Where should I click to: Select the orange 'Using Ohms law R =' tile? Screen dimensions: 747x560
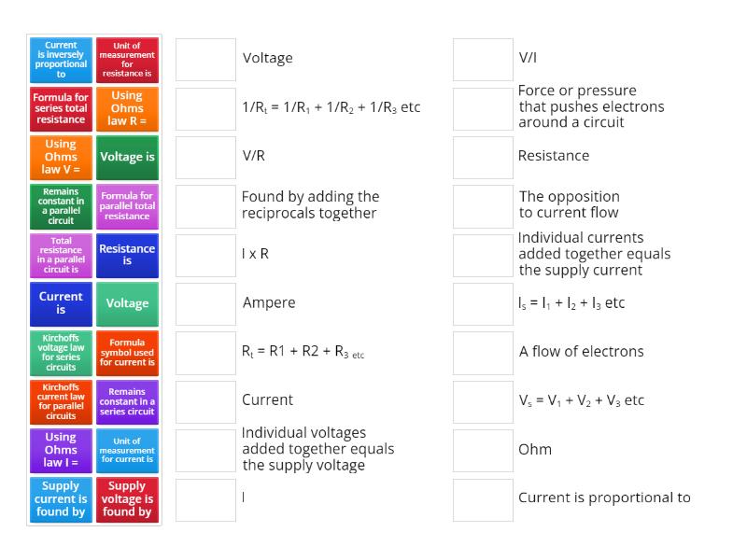point(127,108)
